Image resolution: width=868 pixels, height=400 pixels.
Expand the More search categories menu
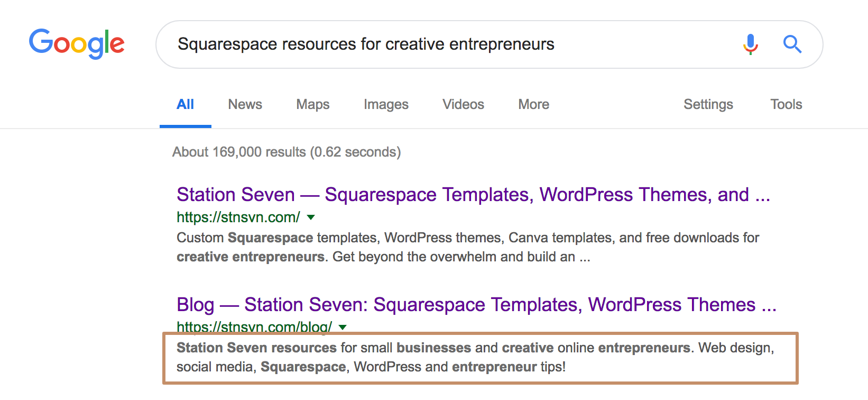pyautogui.click(x=534, y=104)
